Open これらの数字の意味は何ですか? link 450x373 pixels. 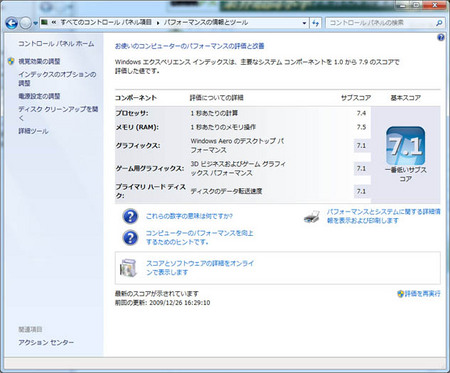point(189,216)
